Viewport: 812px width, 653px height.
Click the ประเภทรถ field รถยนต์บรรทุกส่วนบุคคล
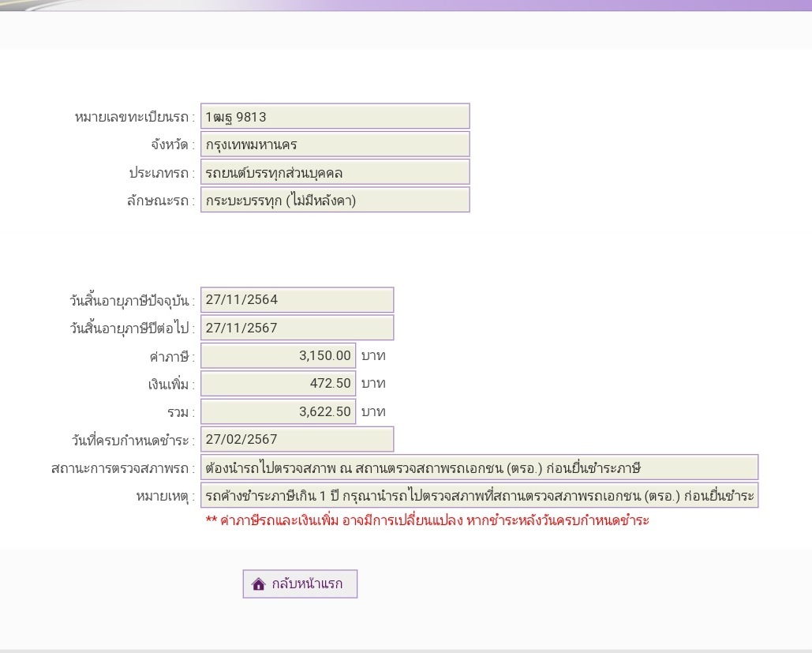335,172
